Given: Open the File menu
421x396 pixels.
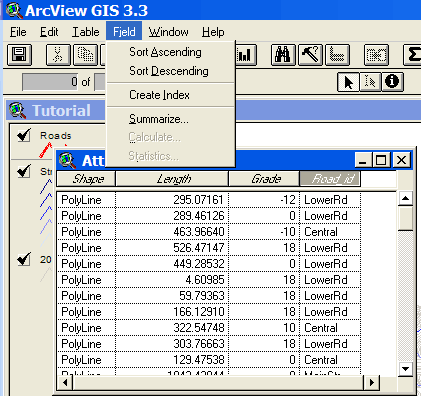Looking at the screenshot, I should [18, 32].
